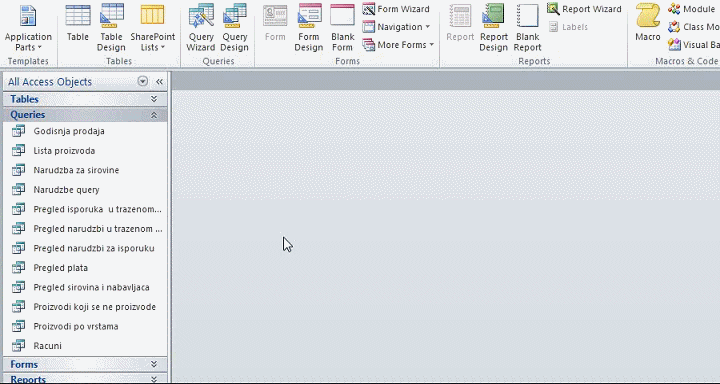Create a new Macro
The width and height of the screenshot is (720, 384).
(x=648, y=23)
